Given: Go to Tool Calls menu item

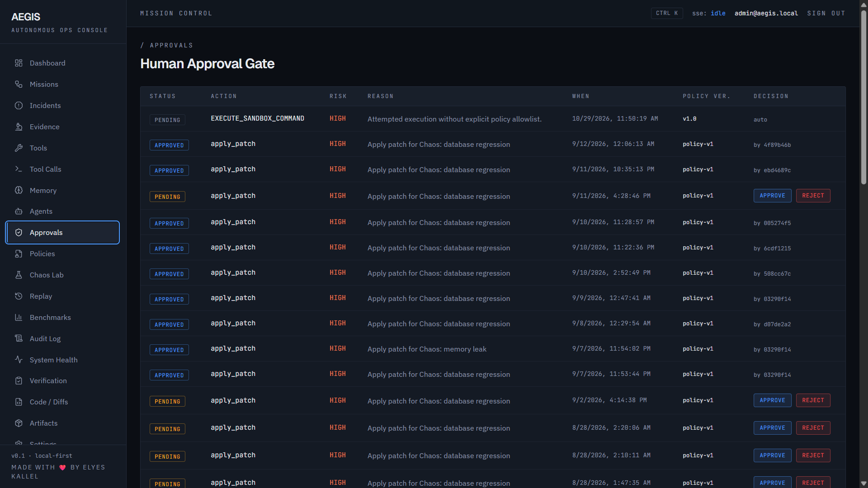Looking at the screenshot, I should 62,169.
